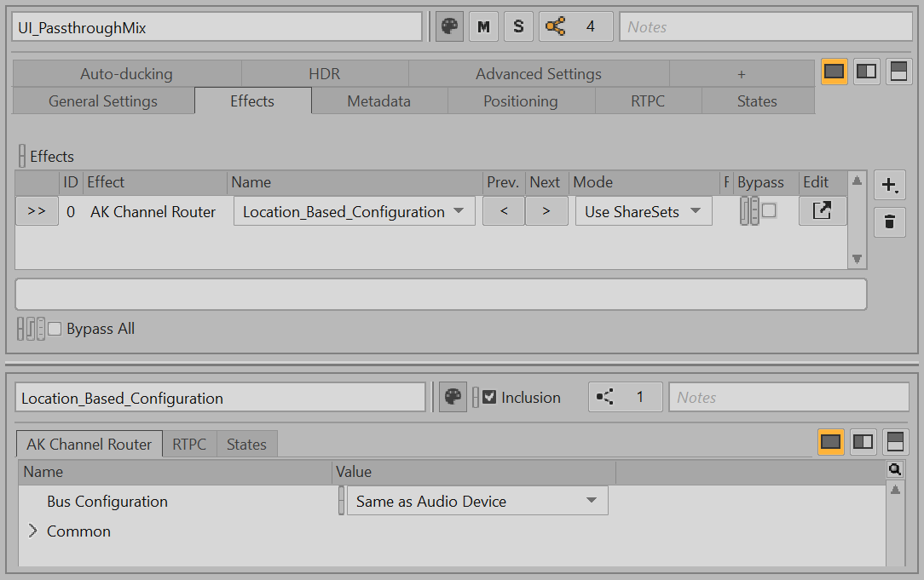Click the color palette icon beside UI_PassthroughMix
The width and height of the screenshot is (924, 580).
pyautogui.click(x=450, y=27)
